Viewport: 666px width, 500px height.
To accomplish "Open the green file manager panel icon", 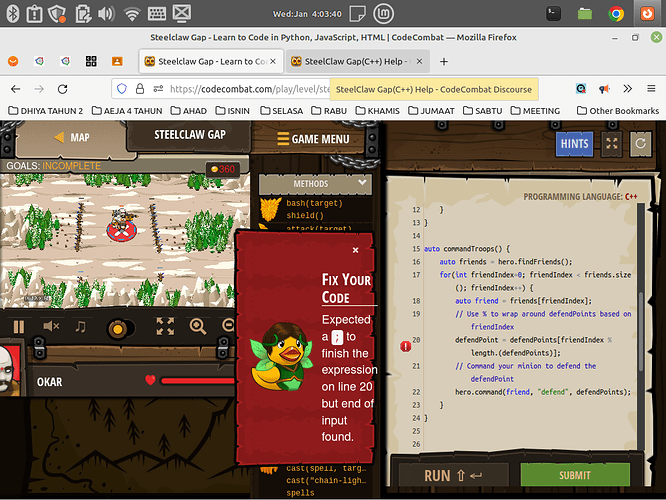I will point(585,14).
